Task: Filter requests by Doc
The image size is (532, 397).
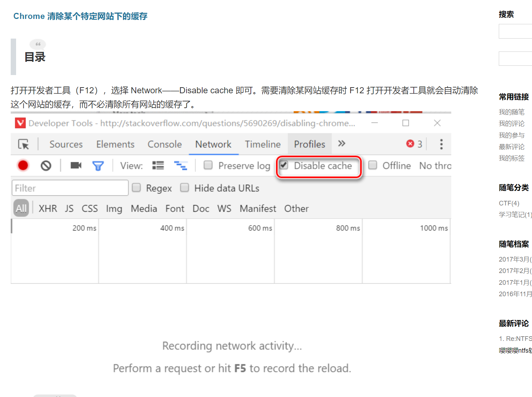Action: (201, 209)
